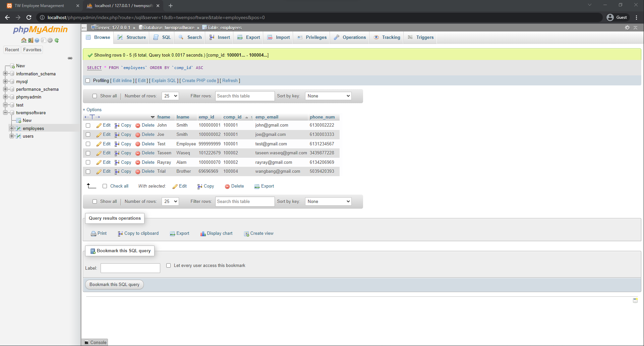This screenshot has width=644, height=346.
Task: Enable the Profiling checkbox
Action: pyautogui.click(x=87, y=80)
